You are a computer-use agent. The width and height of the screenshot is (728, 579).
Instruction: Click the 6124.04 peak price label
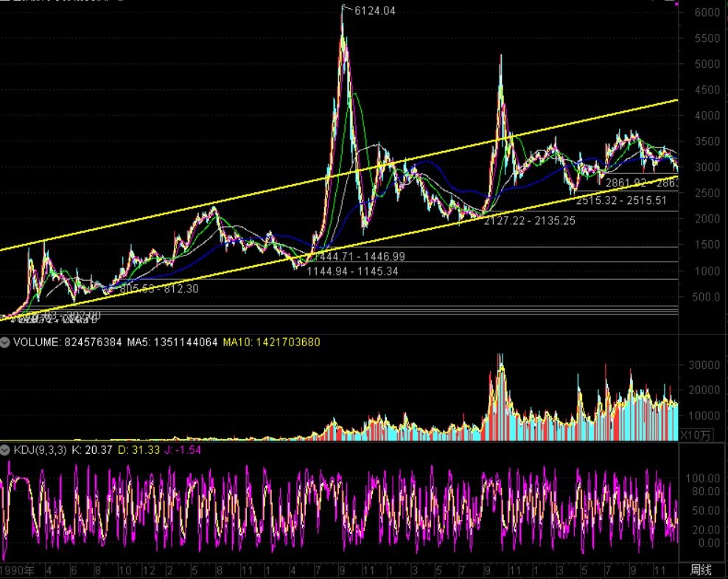[374, 10]
